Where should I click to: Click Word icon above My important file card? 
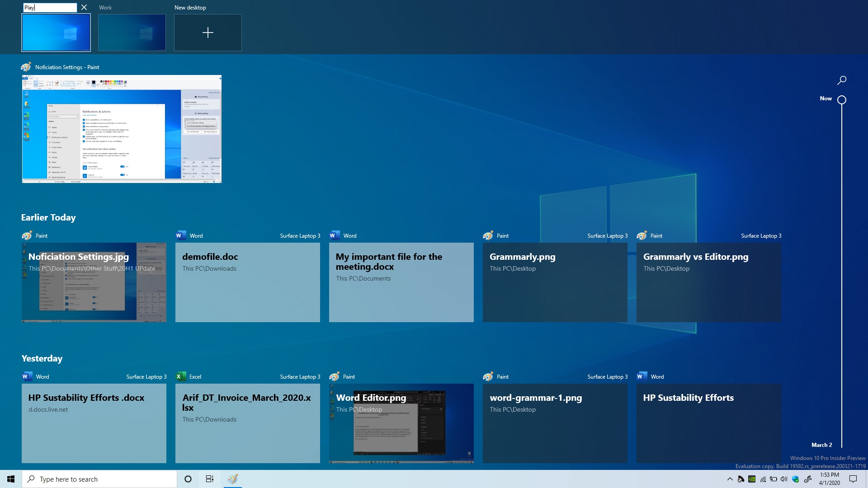pos(335,235)
